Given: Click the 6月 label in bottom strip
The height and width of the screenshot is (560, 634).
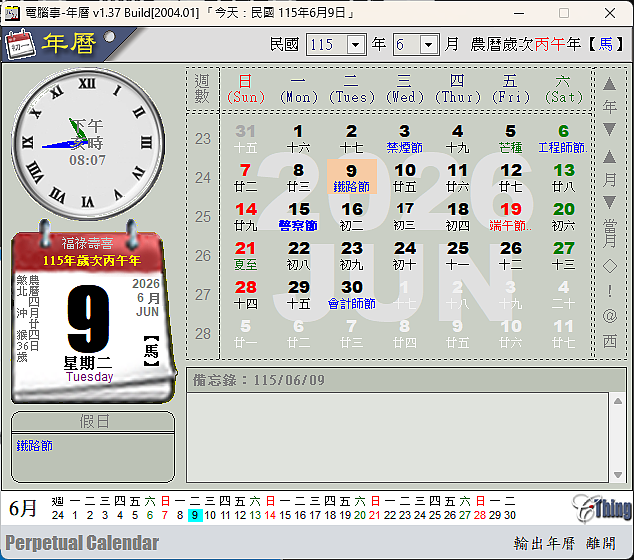Looking at the screenshot, I should (23, 508).
